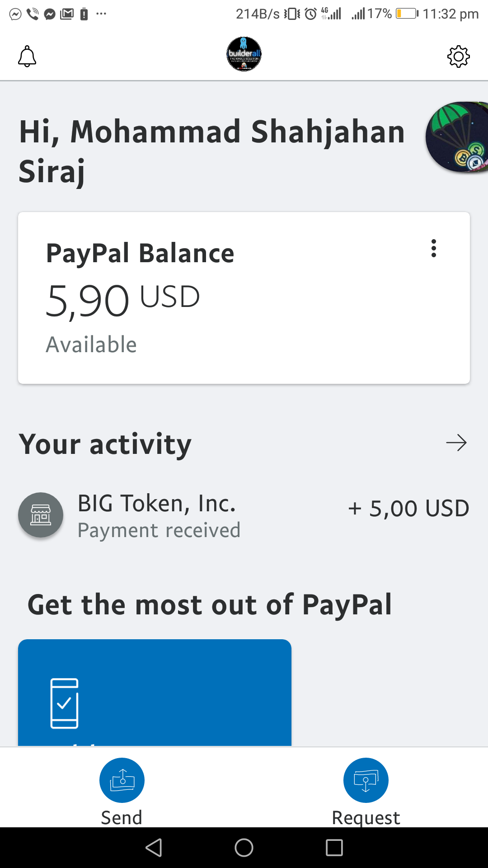Tap the Request money icon
488x868 pixels.
click(x=366, y=780)
